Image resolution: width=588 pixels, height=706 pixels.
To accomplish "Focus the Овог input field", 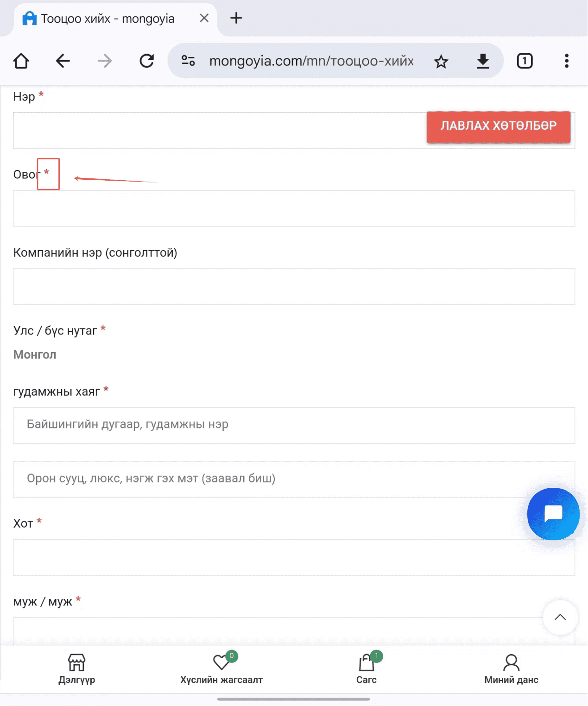I will click(294, 208).
